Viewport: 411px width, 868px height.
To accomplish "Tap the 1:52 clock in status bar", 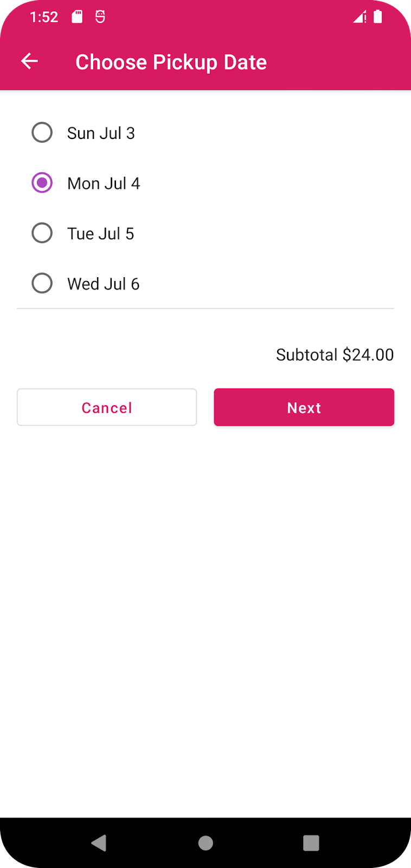I will tap(44, 17).
